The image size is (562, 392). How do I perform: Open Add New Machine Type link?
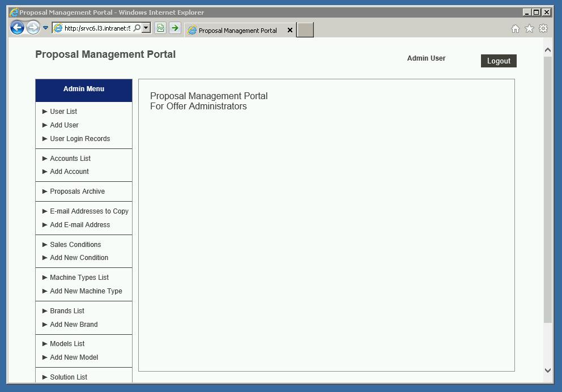pos(86,291)
